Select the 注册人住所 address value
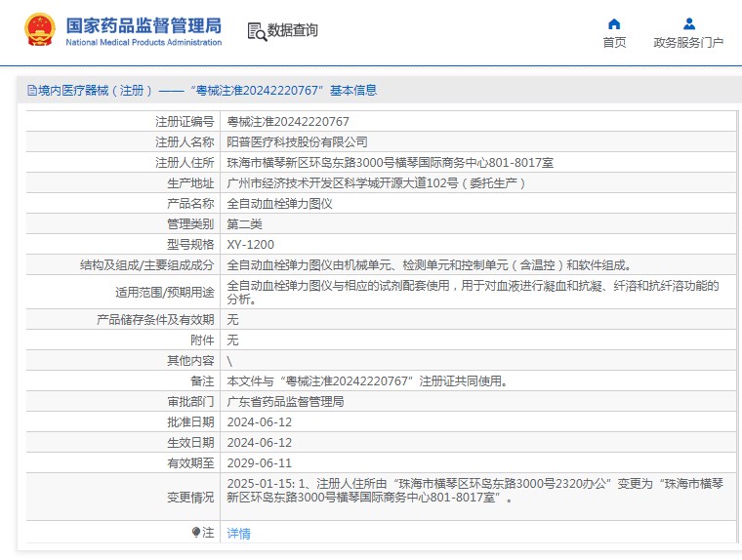Image resolution: width=742 pixels, height=560 pixels. (391, 163)
